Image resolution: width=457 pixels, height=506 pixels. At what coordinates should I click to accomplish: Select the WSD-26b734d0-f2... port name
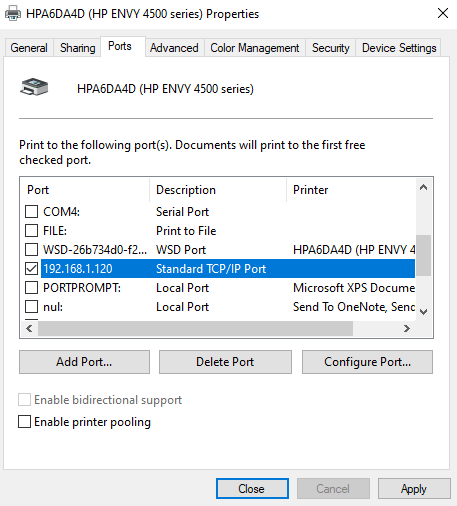(95, 250)
